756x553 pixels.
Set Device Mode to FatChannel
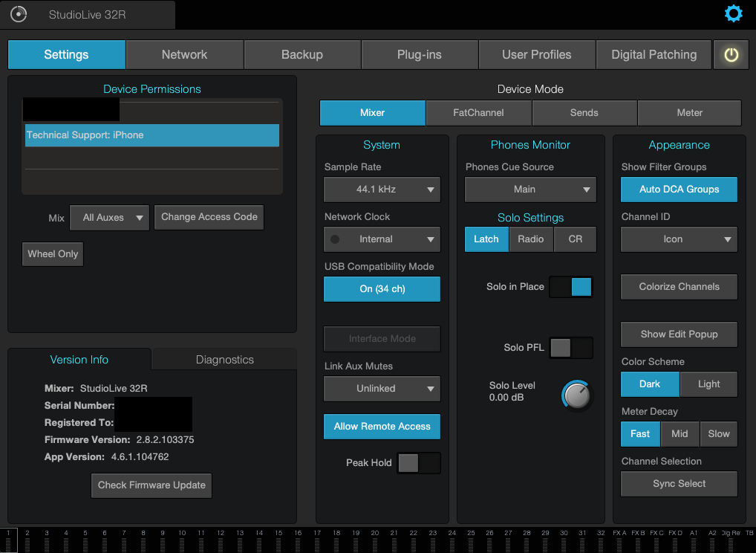point(478,113)
